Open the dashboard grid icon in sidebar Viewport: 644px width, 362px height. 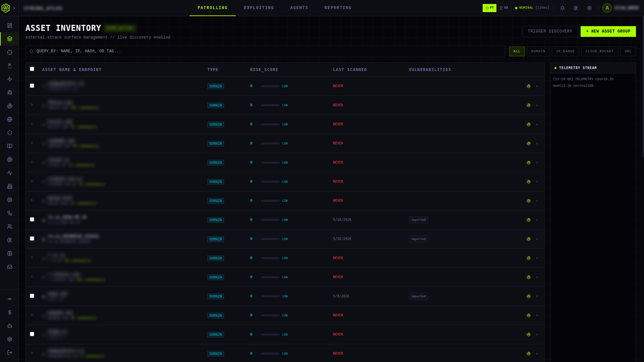[10, 25]
